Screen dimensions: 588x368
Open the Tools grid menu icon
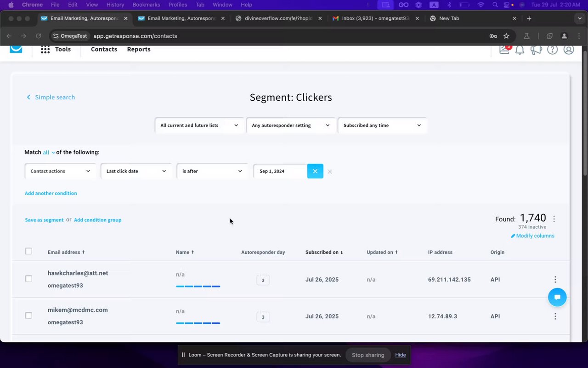coord(45,50)
